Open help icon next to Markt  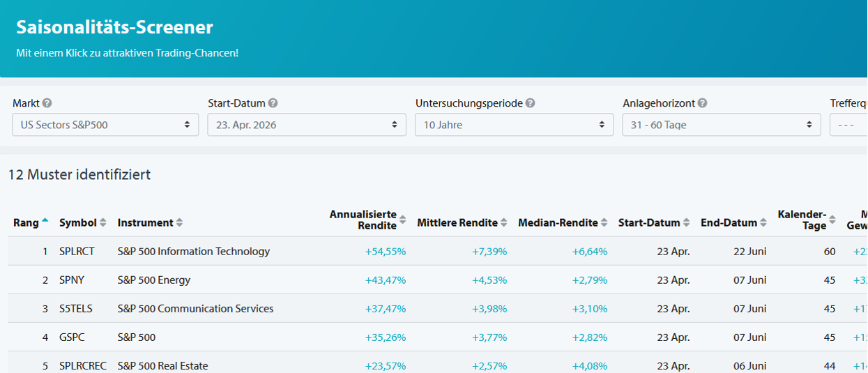coord(47,103)
